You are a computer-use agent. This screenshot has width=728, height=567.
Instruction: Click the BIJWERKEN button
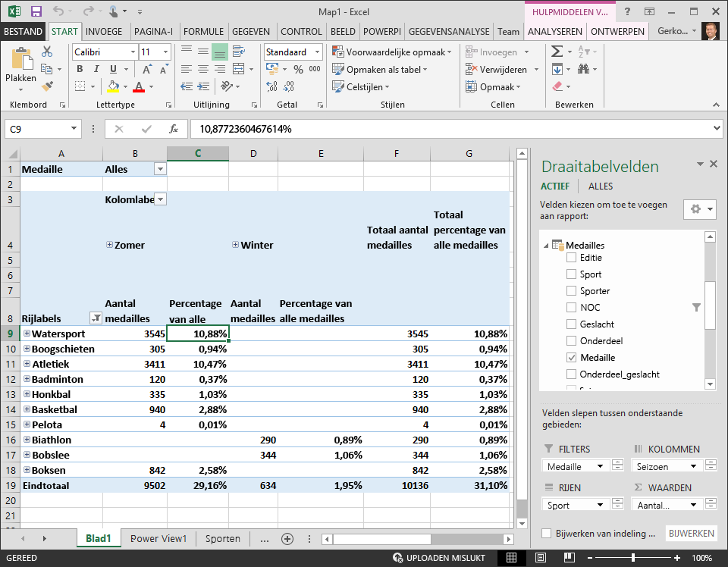tap(692, 534)
